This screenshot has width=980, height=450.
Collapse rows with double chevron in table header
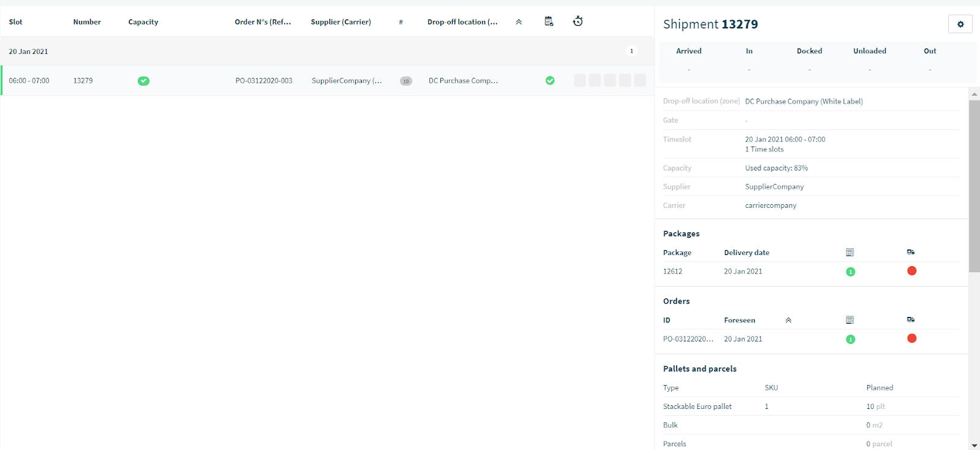pyautogui.click(x=519, y=22)
